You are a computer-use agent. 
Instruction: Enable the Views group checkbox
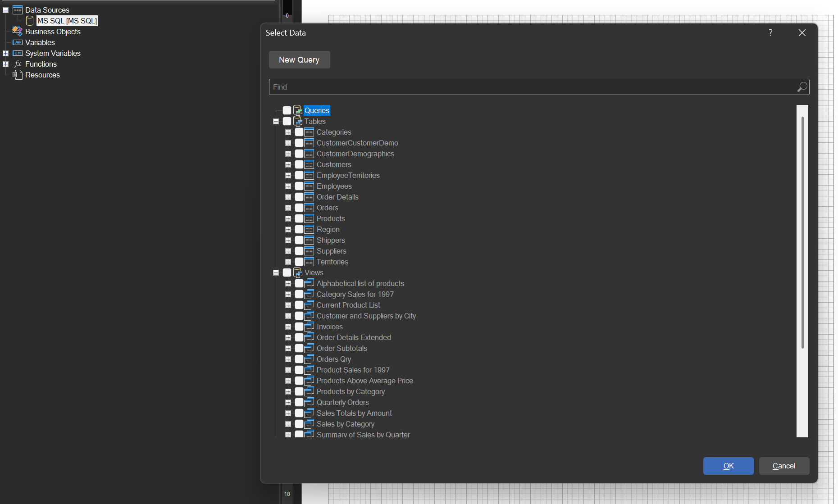(x=287, y=272)
